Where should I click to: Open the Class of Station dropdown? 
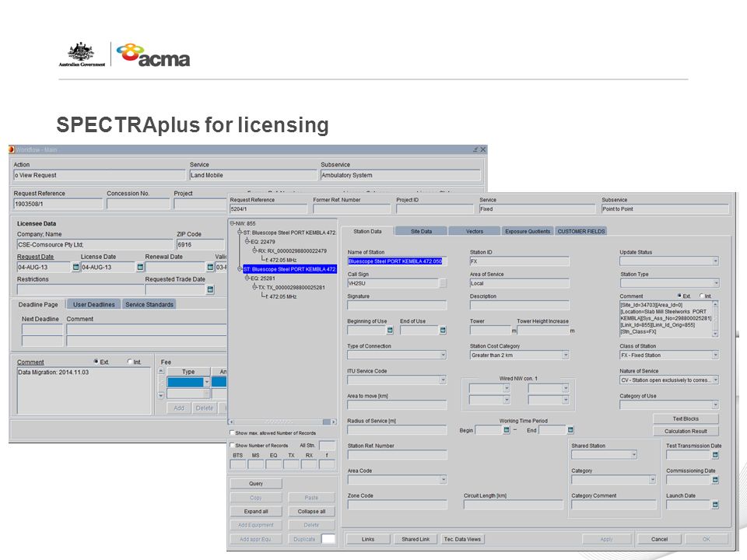click(715, 355)
